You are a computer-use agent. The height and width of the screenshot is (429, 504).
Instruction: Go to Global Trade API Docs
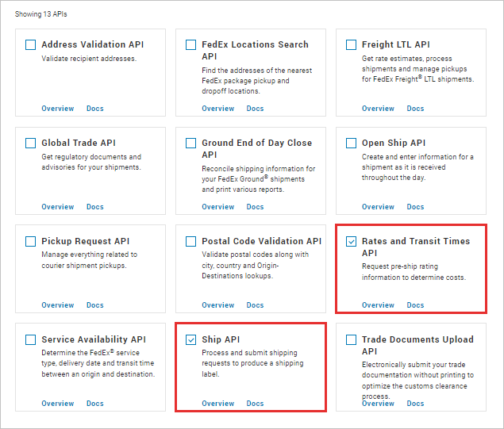coord(94,207)
